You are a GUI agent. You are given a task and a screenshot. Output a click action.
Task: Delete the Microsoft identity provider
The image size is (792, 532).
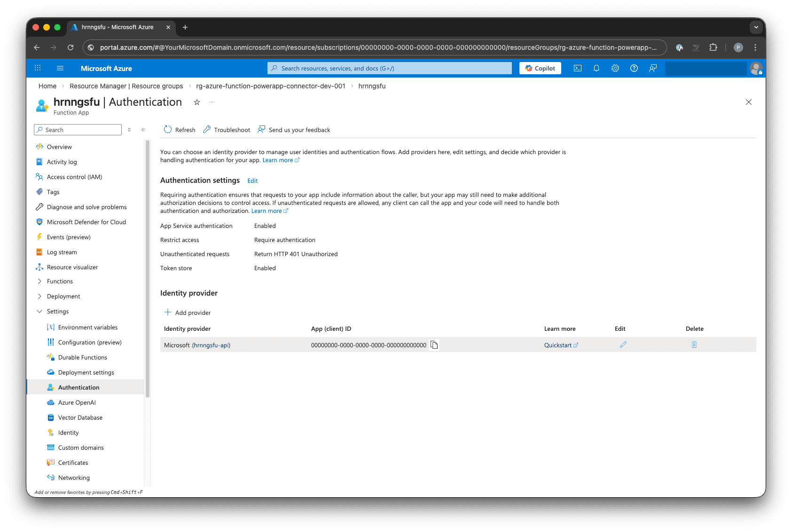[694, 344]
